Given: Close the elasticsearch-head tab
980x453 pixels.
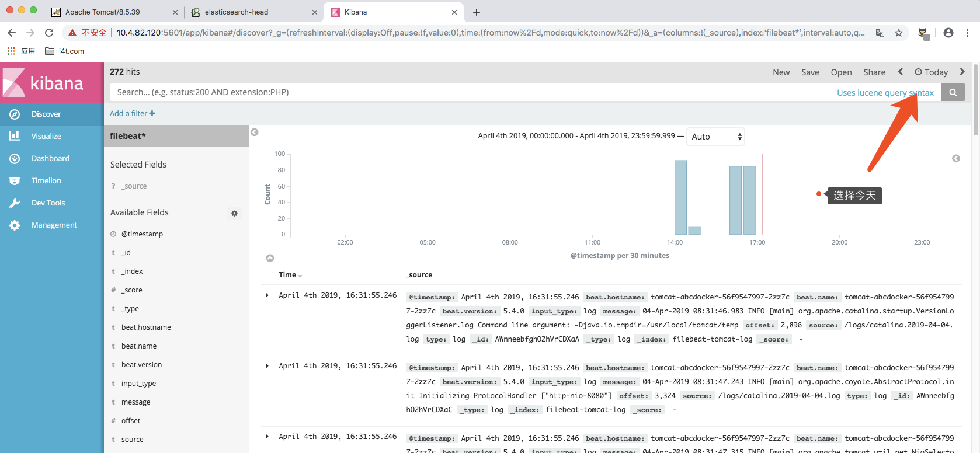Looking at the screenshot, I should [315, 12].
